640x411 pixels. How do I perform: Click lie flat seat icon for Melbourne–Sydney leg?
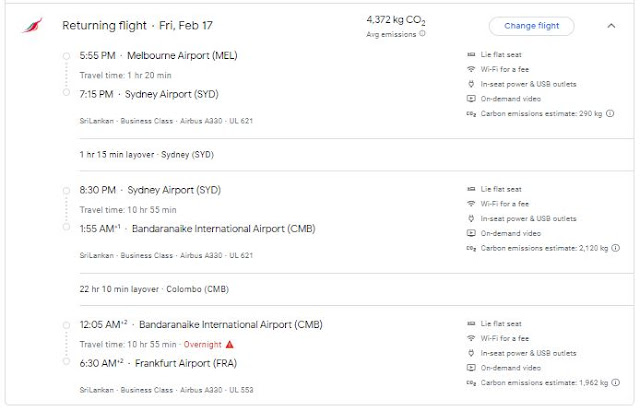pyautogui.click(x=470, y=52)
